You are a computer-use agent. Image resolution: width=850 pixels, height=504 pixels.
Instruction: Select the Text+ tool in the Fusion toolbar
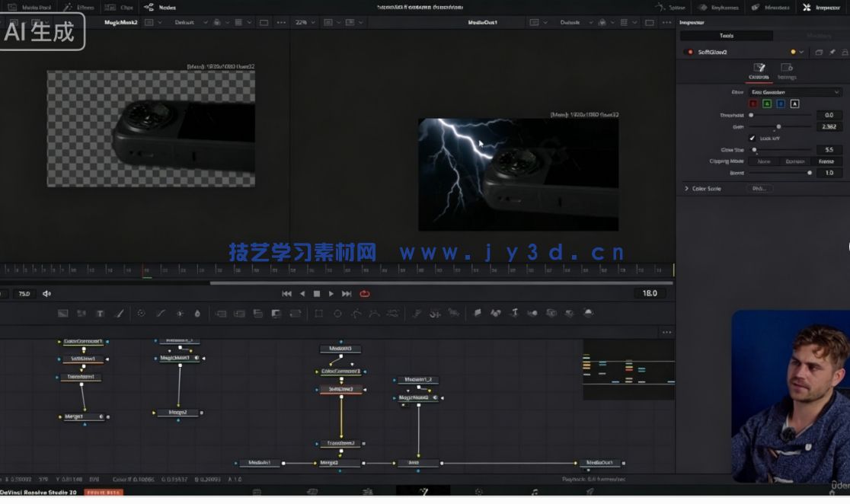(100, 313)
